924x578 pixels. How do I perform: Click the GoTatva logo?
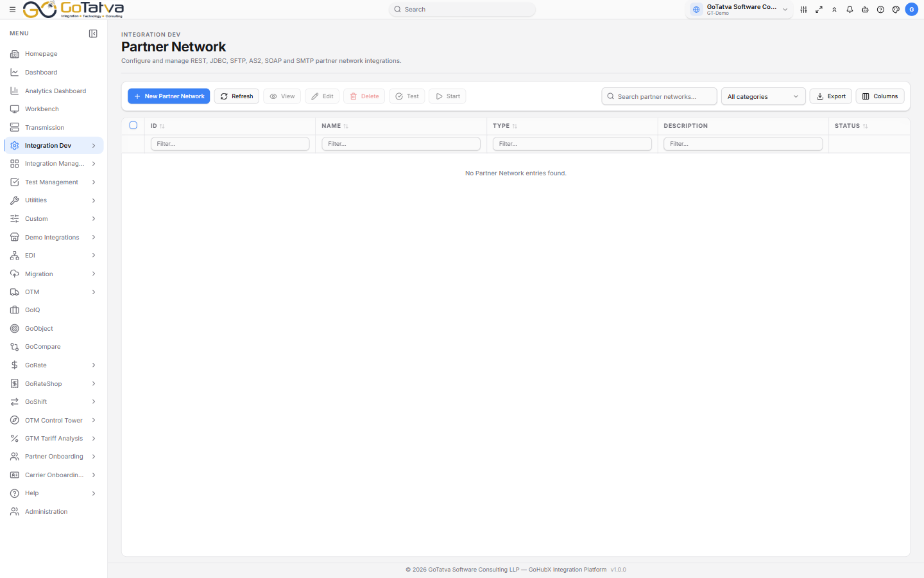(x=73, y=10)
